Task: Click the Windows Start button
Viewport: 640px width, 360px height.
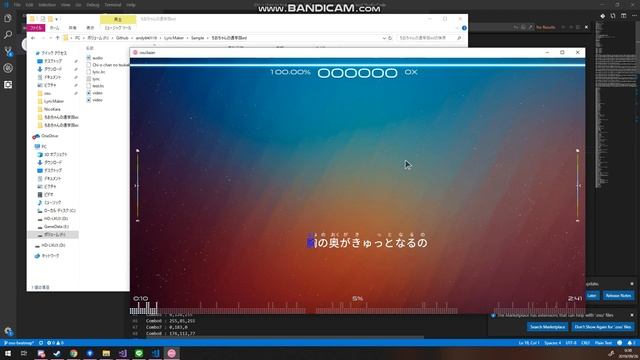Action: pyautogui.click(x=8, y=353)
